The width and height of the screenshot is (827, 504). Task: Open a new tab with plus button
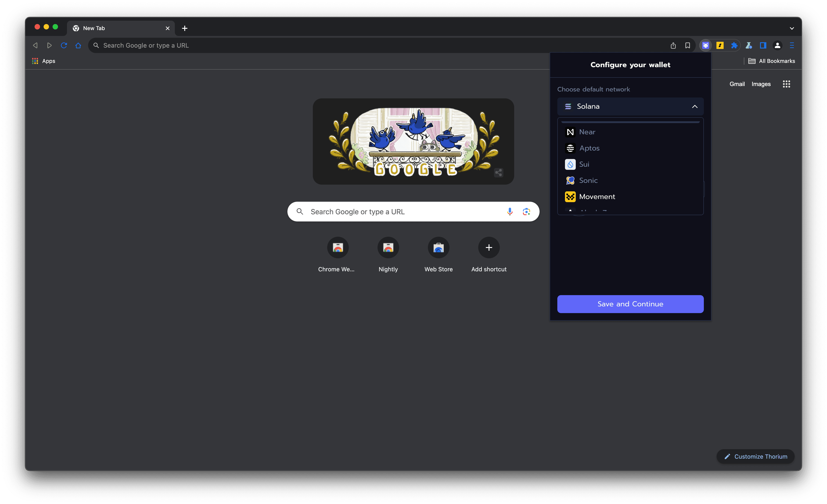[185, 28]
